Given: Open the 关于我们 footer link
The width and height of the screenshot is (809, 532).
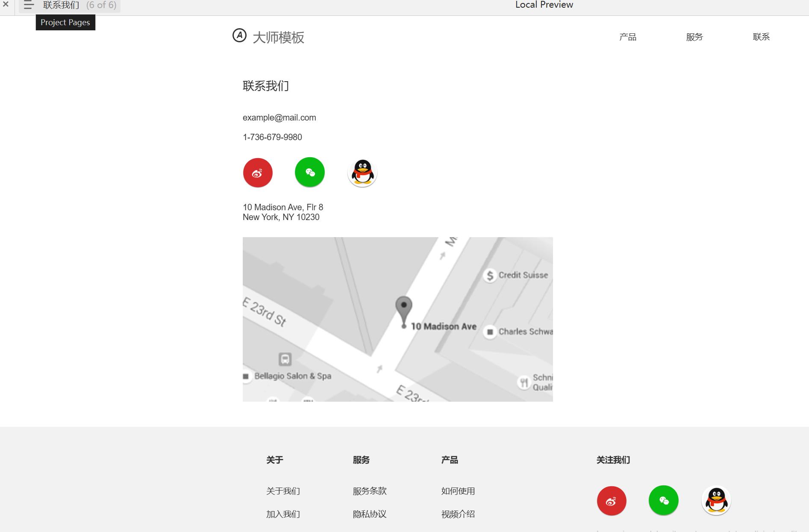Looking at the screenshot, I should [283, 491].
